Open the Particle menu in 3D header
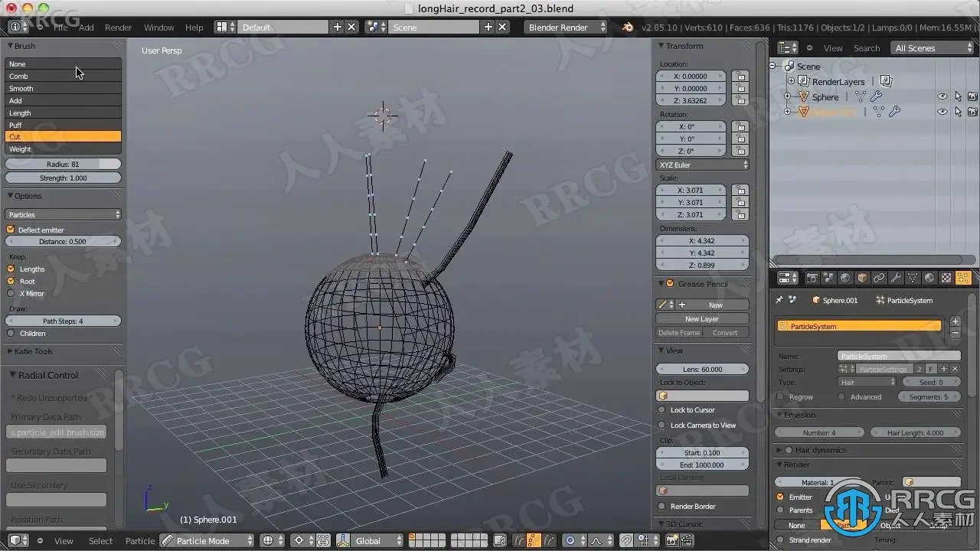The width and height of the screenshot is (980, 551). [140, 540]
